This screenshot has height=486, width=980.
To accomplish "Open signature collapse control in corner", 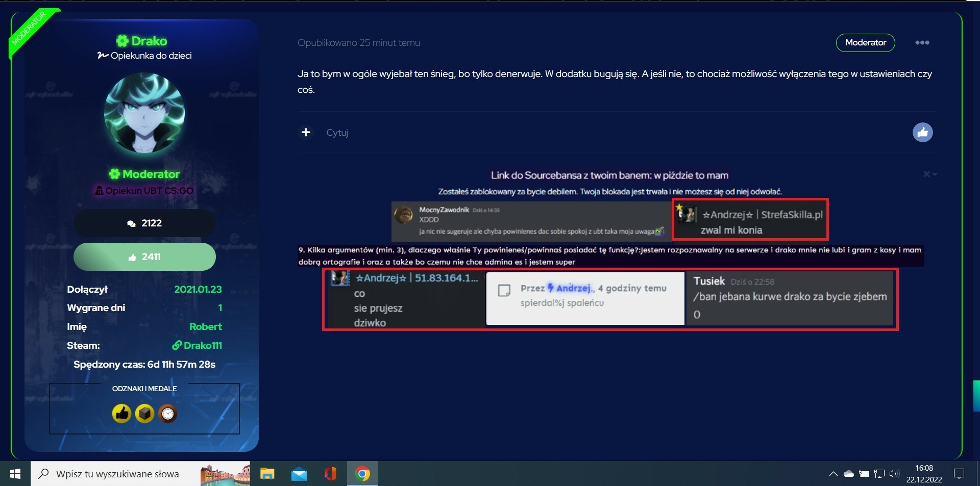I will pos(929,174).
